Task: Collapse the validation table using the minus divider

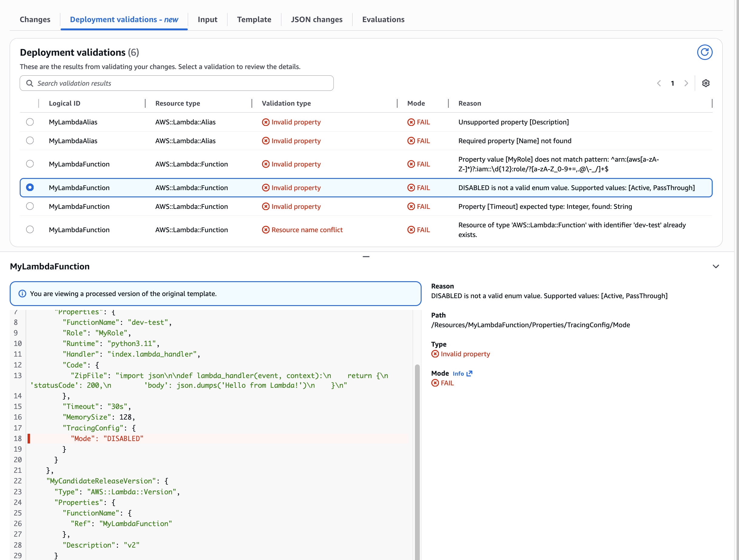Action: click(366, 256)
